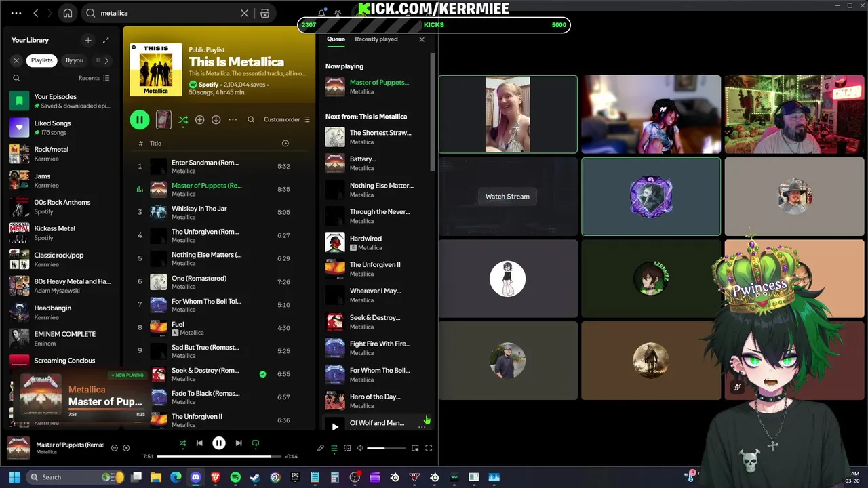The image size is (868, 488).
Task: Clear the library filter with X
Action: tap(16, 60)
